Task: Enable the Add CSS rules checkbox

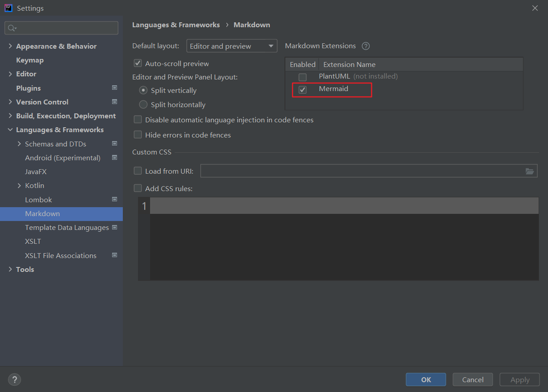Action: click(138, 188)
